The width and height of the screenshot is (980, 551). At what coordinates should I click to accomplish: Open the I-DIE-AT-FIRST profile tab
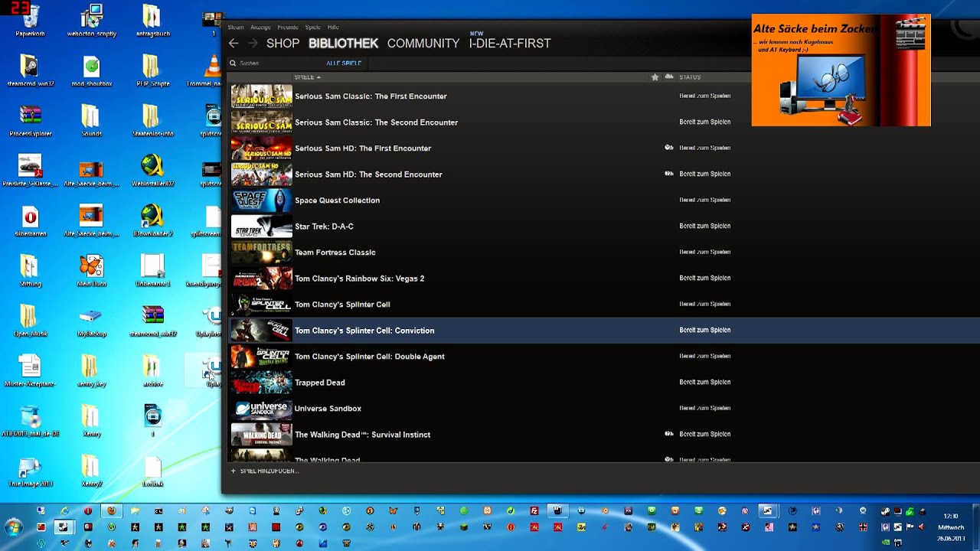point(510,44)
